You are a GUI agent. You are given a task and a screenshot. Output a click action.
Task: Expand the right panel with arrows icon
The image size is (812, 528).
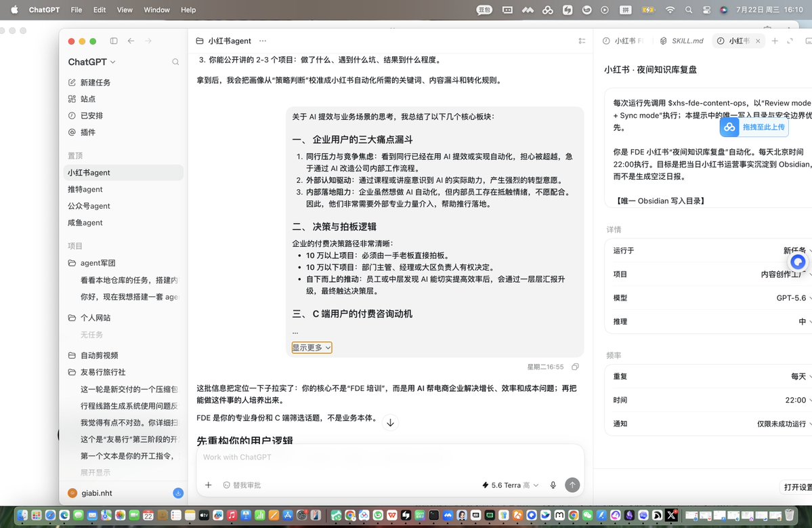(x=790, y=41)
